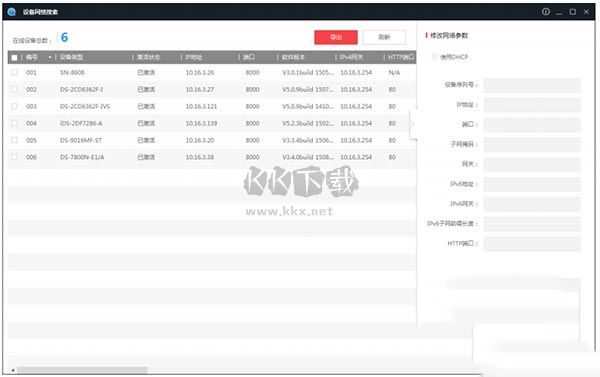Click software version V5.0.9build 1507... cell
The height and width of the screenshot is (377, 600).
click(308, 89)
